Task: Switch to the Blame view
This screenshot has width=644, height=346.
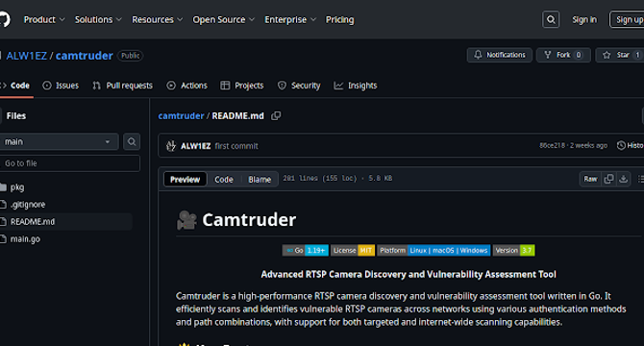Action: coord(260,180)
